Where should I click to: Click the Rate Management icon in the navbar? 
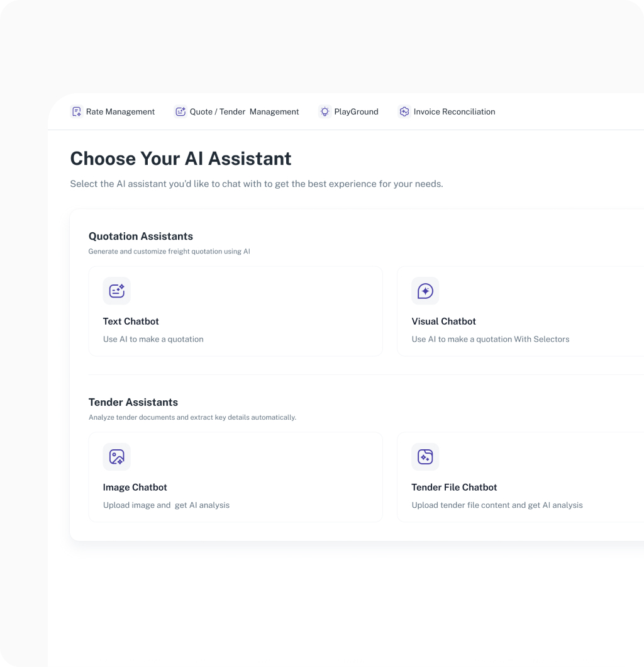pos(76,111)
